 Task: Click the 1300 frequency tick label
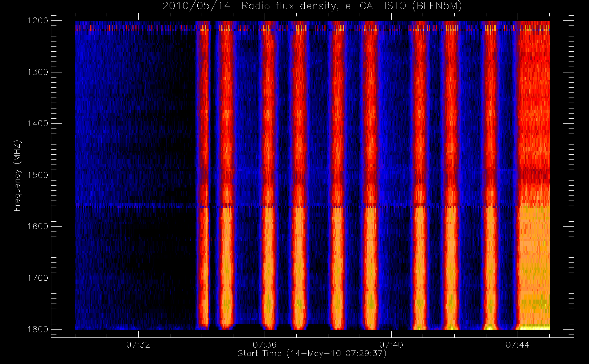point(37,72)
